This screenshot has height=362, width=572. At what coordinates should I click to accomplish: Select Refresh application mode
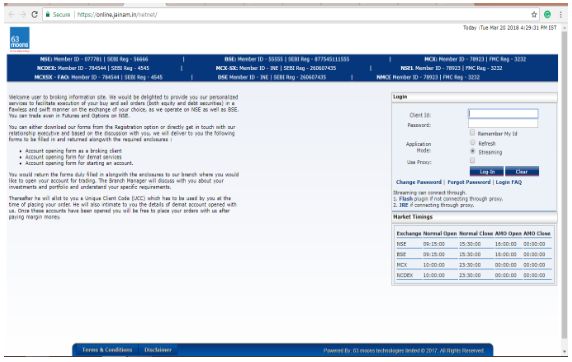(472, 142)
